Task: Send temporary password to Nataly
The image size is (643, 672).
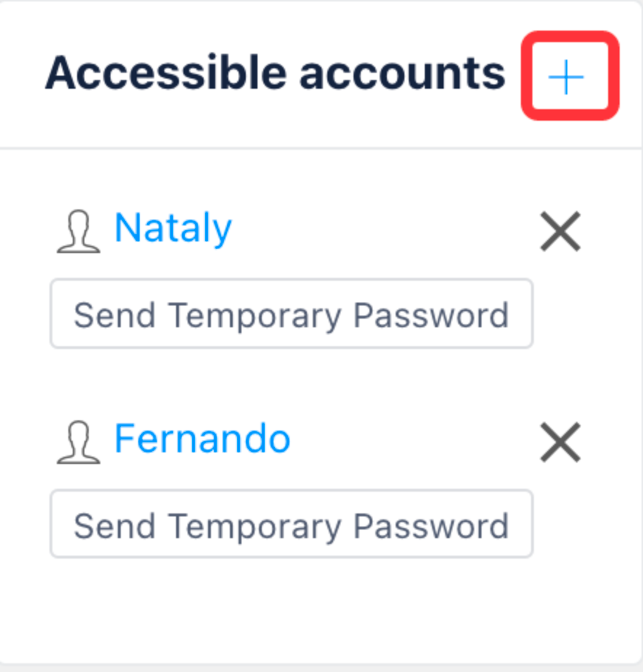Action: pyautogui.click(x=292, y=313)
